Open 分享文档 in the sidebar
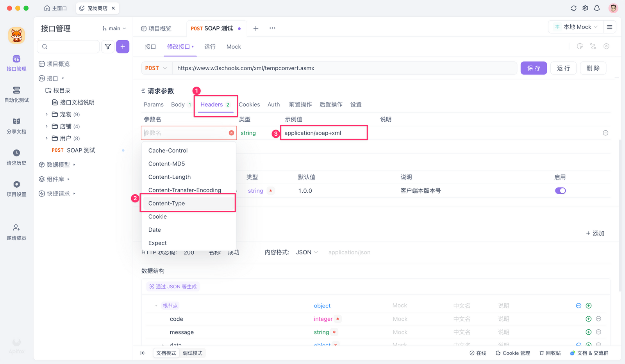 [16, 126]
